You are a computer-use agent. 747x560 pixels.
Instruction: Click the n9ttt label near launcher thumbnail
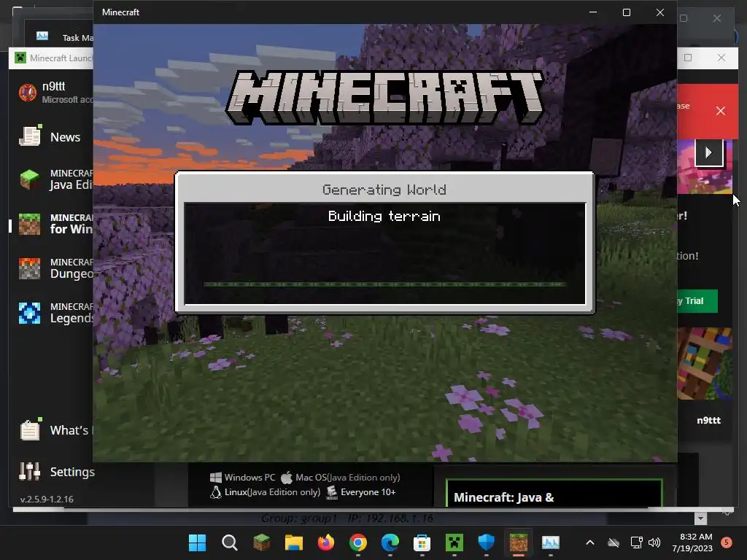(x=708, y=420)
